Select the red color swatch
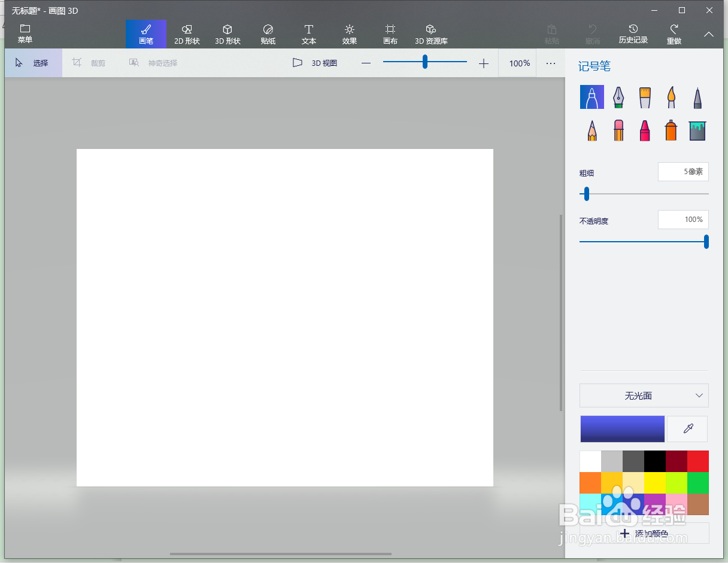The image size is (728, 563). [698, 461]
